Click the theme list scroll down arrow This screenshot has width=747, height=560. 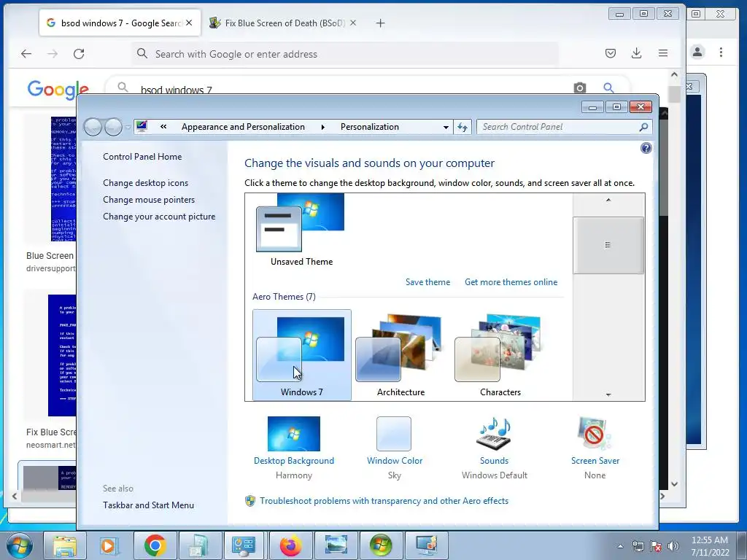tap(608, 394)
